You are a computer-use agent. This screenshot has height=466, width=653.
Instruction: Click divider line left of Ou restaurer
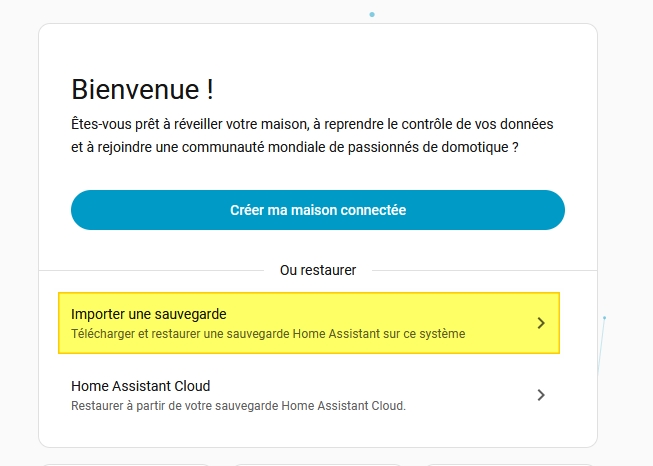click(x=150, y=270)
